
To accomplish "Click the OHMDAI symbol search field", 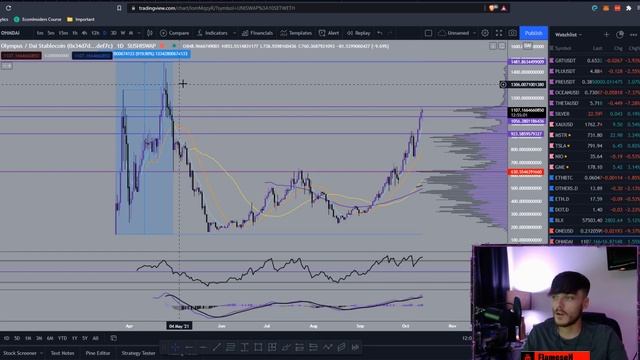I will 10,33.
